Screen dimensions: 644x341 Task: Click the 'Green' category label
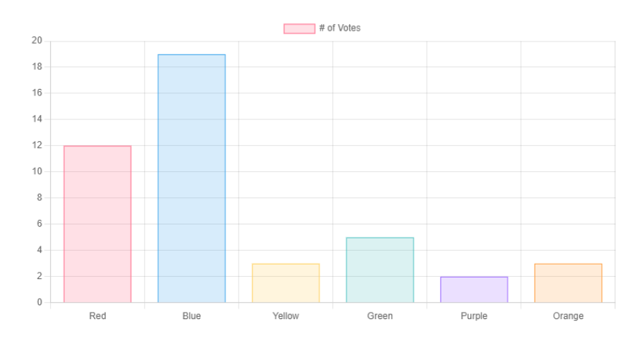pyautogui.click(x=380, y=316)
